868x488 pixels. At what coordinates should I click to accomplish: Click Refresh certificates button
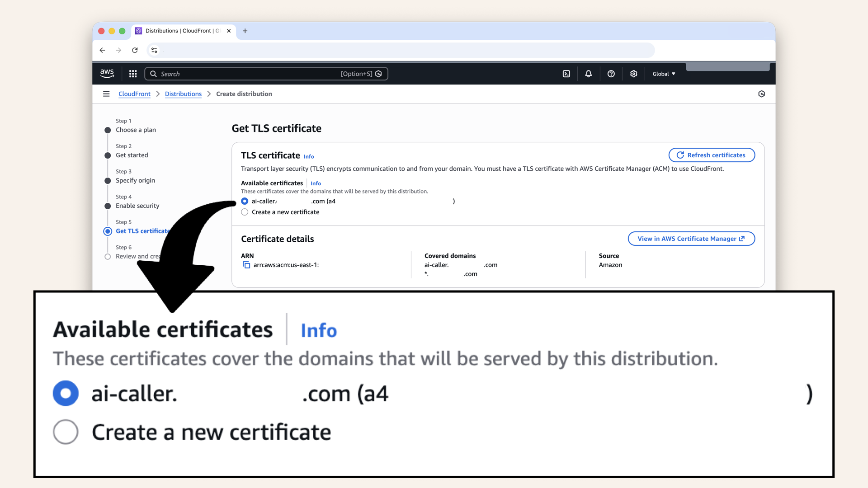point(711,155)
